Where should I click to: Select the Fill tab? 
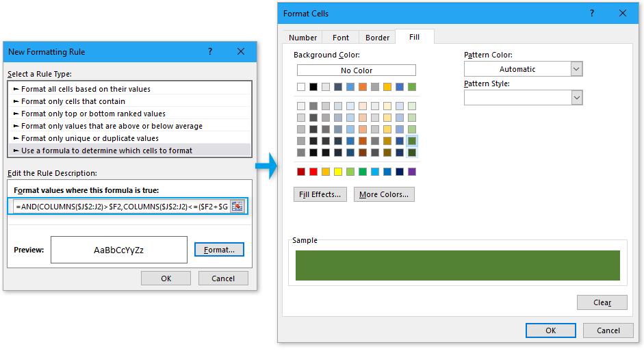(414, 37)
